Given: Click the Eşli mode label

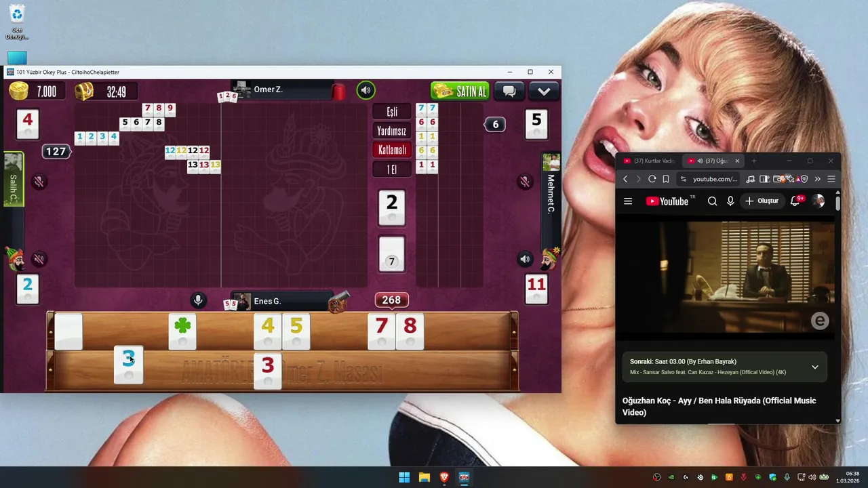Looking at the screenshot, I should point(392,112).
